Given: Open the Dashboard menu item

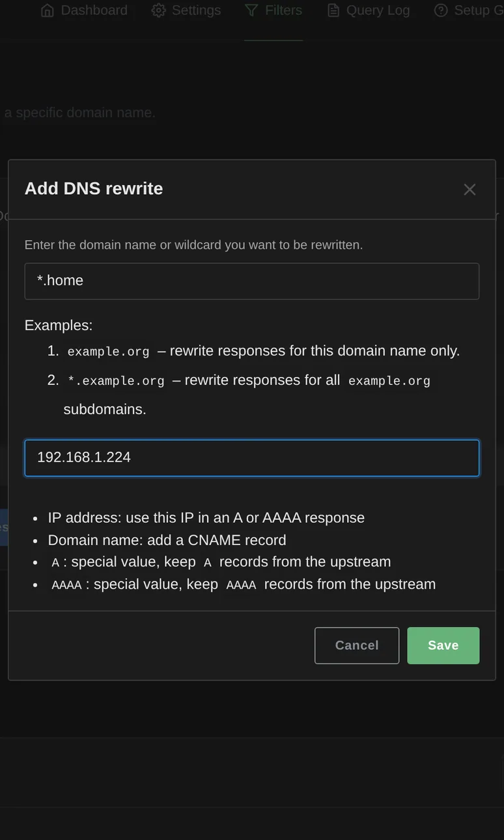Looking at the screenshot, I should pyautogui.click(x=84, y=10).
